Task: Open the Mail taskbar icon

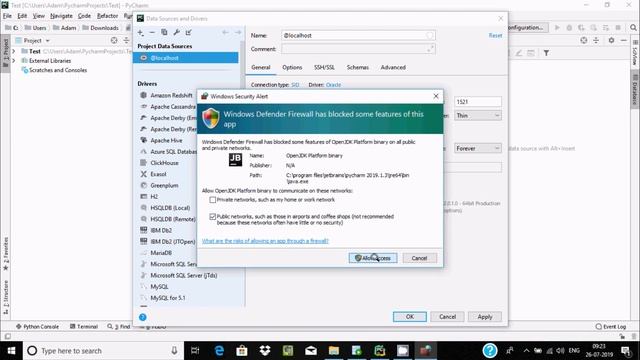Action: point(311,351)
